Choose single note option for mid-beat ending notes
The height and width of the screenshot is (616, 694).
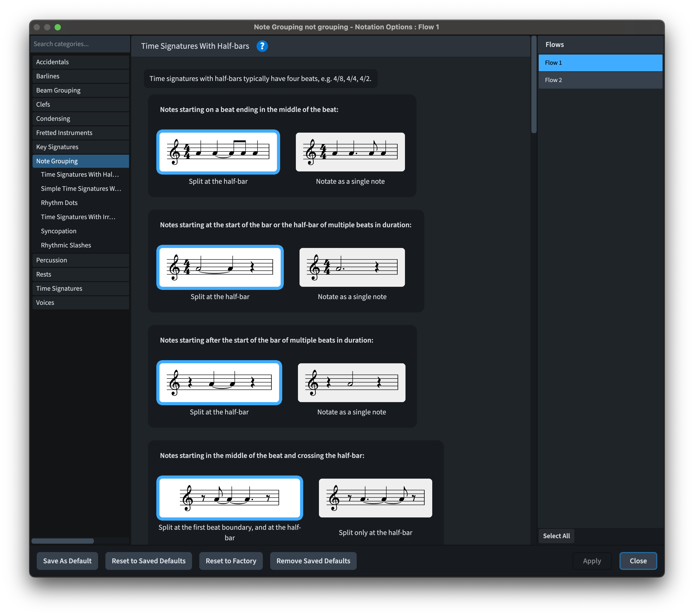click(350, 152)
